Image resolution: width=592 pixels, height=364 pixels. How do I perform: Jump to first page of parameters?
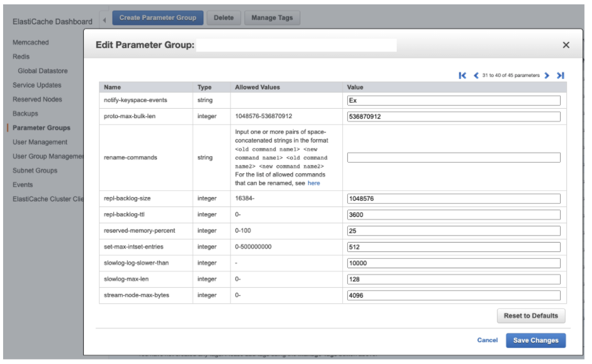pos(462,76)
